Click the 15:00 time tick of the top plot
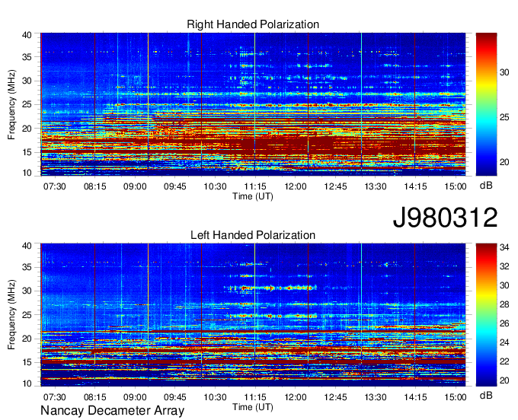The height and width of the screenshot is (420, 518). coord(456,186)
